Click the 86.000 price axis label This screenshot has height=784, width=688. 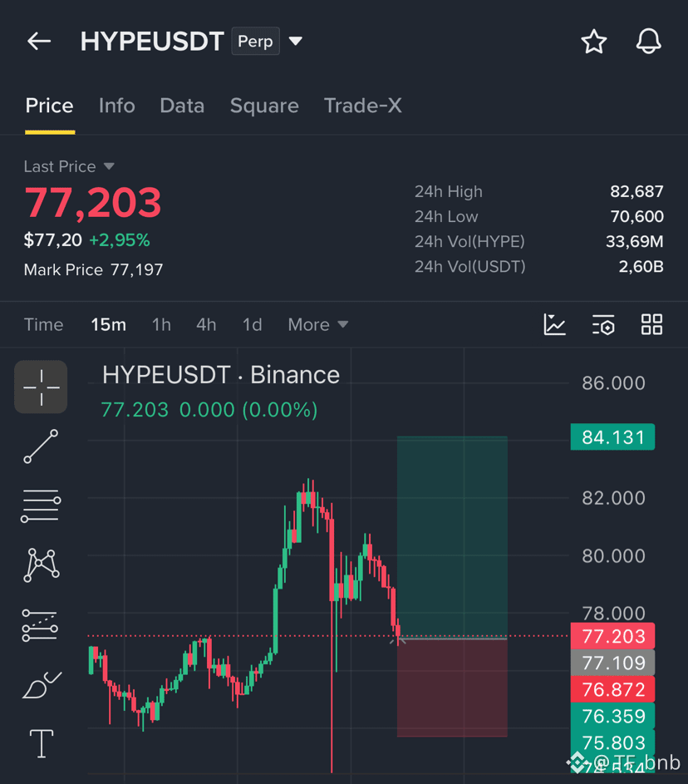click(613, 383)
